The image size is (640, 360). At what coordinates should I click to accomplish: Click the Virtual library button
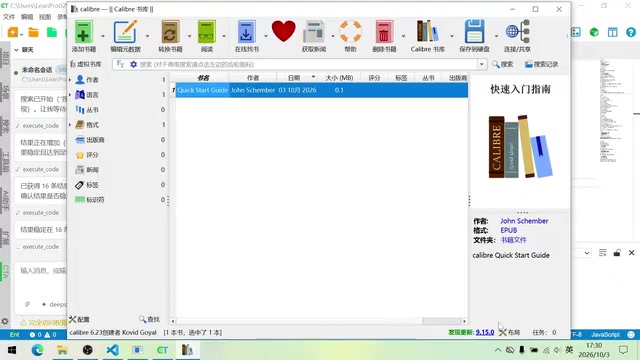[x=86, y=64]
